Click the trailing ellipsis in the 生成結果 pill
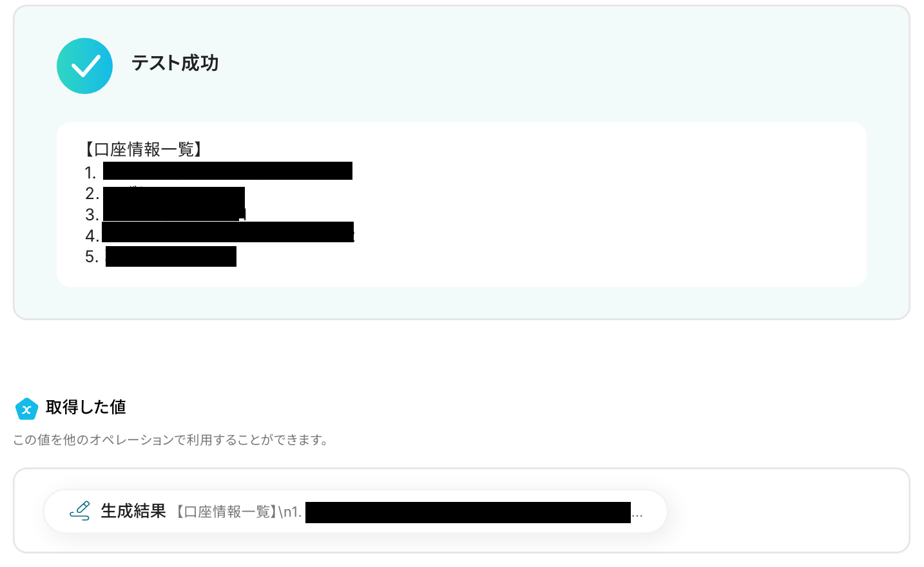Image resolution: width=924 pixels, height=567 pixels. [x=637, y=514]
